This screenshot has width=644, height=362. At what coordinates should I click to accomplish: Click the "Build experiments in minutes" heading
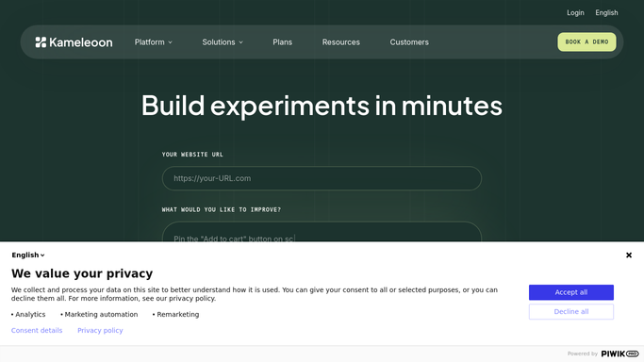pos(322,106)
